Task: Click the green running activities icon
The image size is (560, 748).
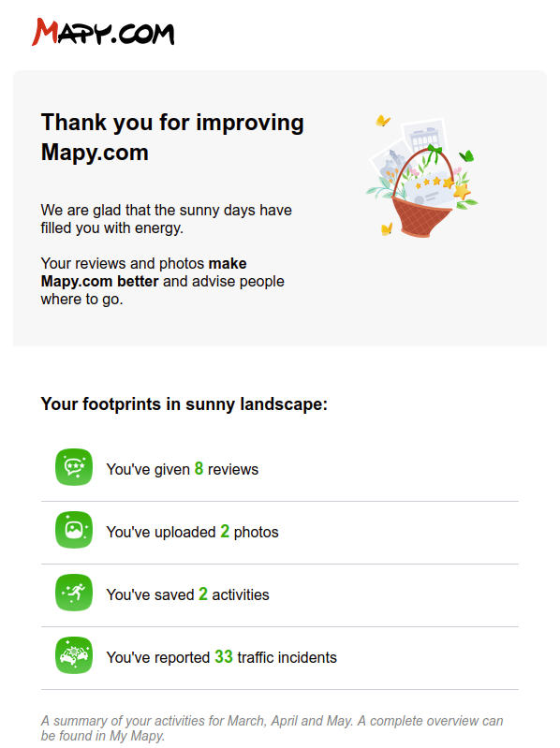Action: pyautogui.click(x=74, y=593)
